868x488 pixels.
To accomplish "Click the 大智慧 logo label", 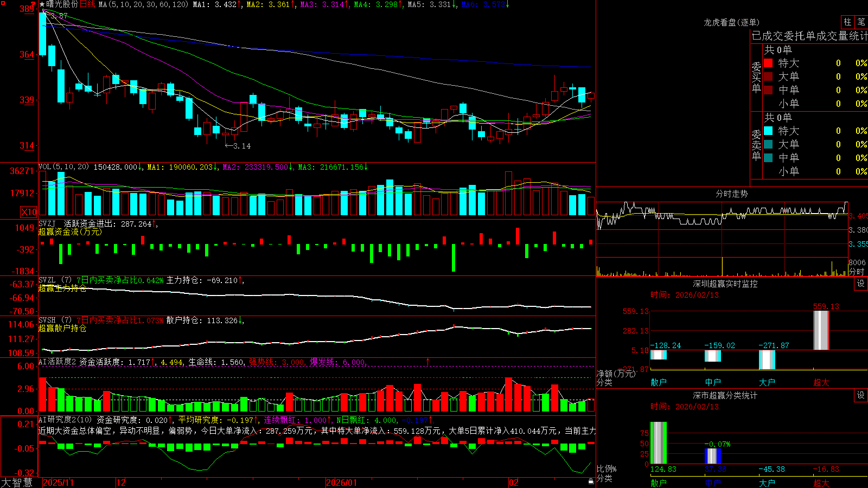I will point(17,483).
